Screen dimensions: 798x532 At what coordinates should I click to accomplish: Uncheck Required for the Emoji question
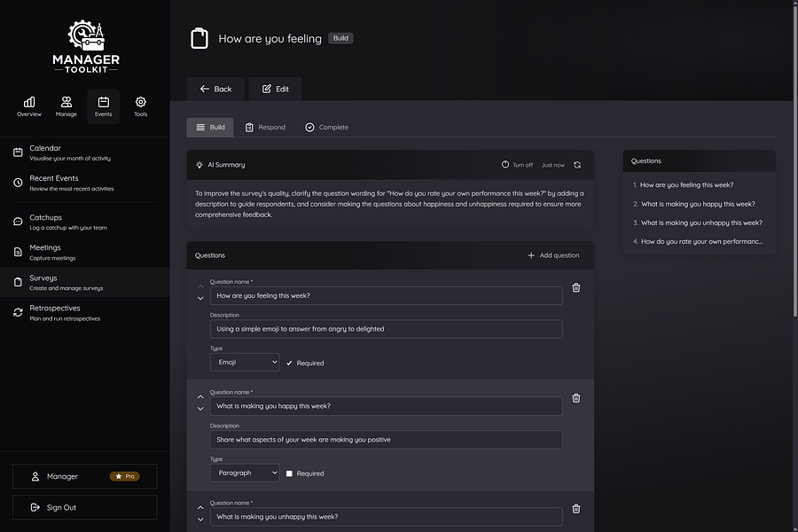click(x=290, y=363)
